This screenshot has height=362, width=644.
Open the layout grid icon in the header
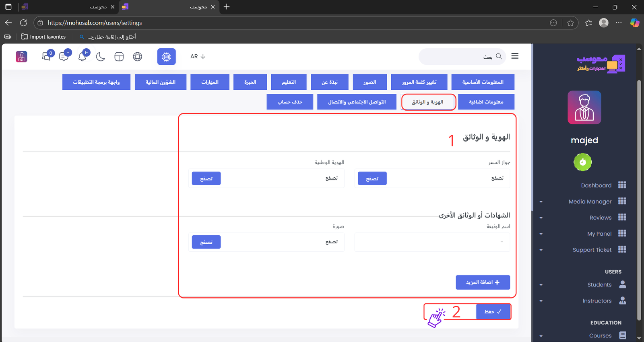(x=119, y=57)
